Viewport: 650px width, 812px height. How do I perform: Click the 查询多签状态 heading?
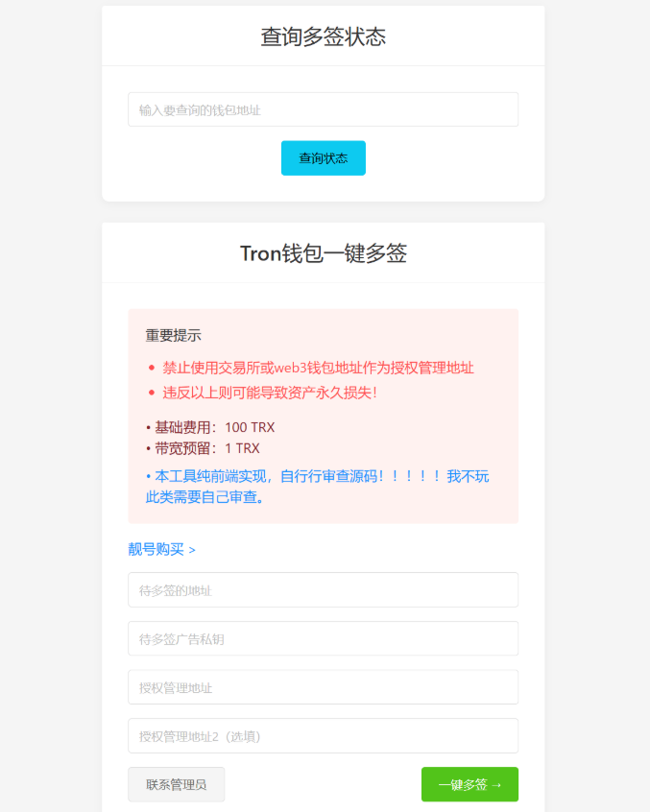point(324,36)
